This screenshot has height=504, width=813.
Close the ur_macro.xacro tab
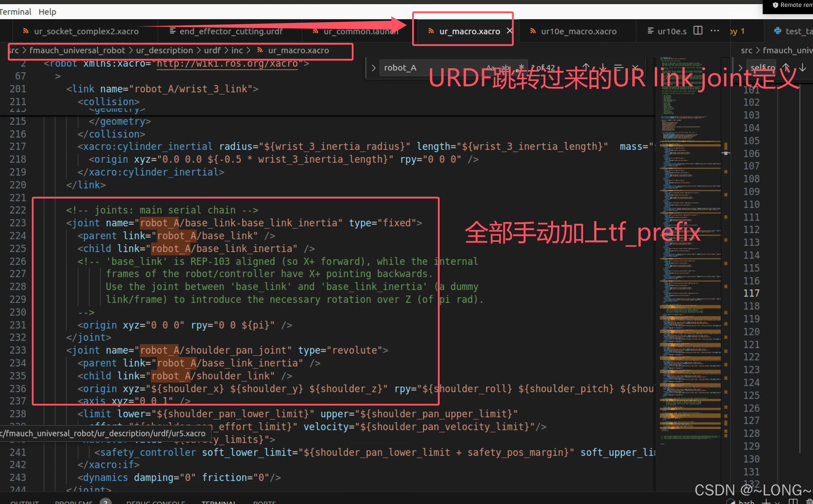509,31
